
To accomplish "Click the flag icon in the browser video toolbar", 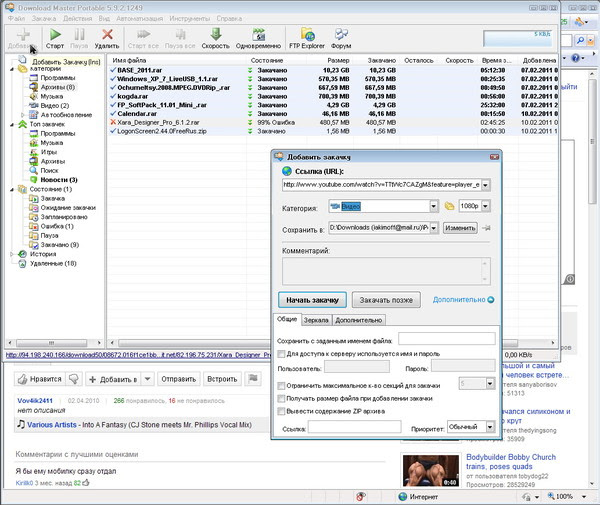I will click(253, 379).
